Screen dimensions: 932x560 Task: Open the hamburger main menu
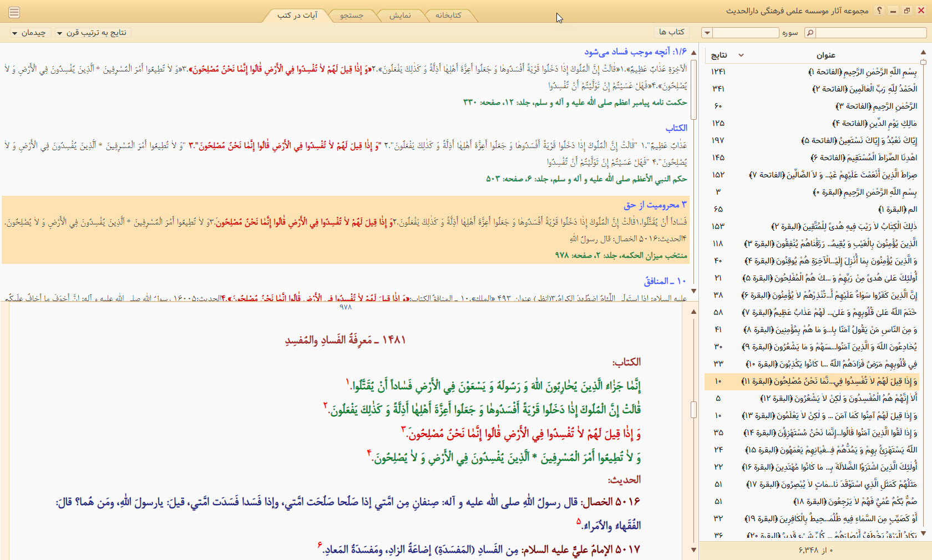tap(14, 12)
